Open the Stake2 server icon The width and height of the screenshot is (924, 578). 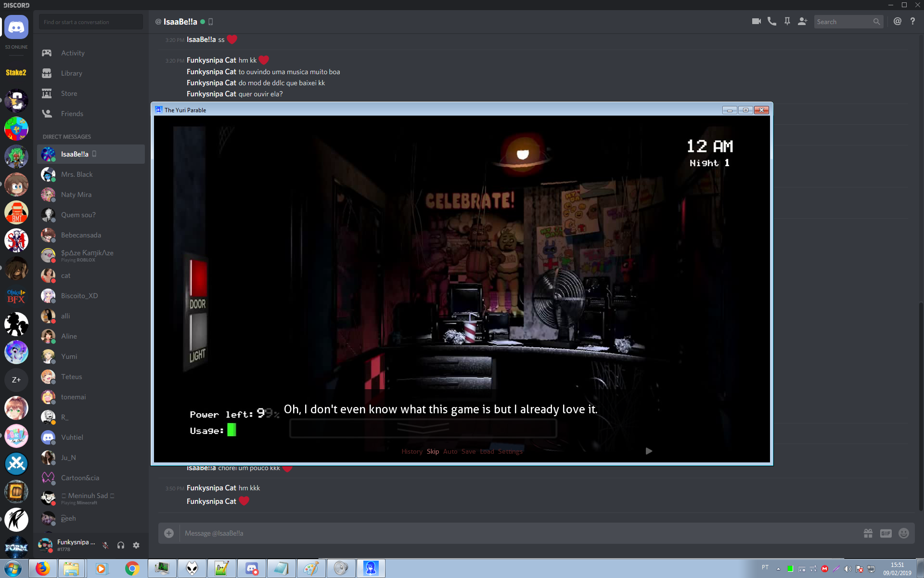(16, 73)
